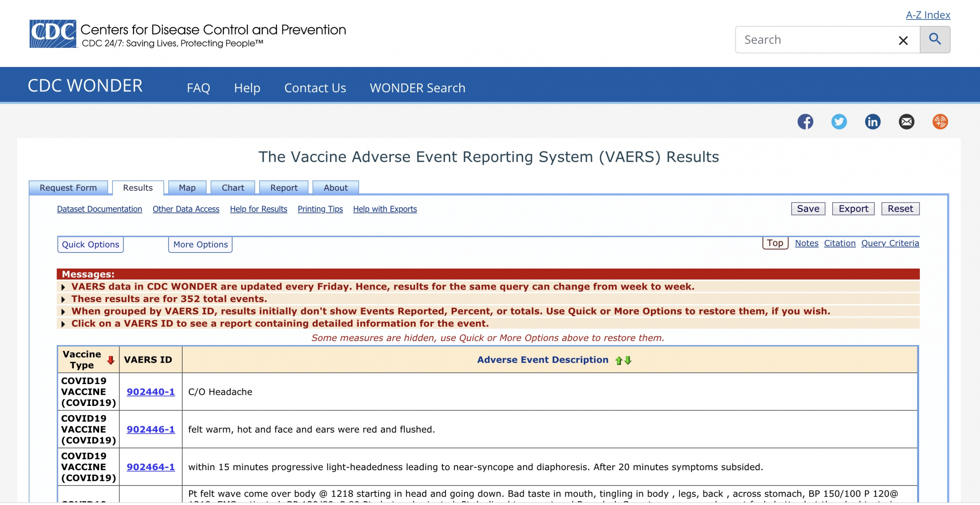Expand the grouped by VAERS ID message
Screen dimensions: 980x505
63,311
